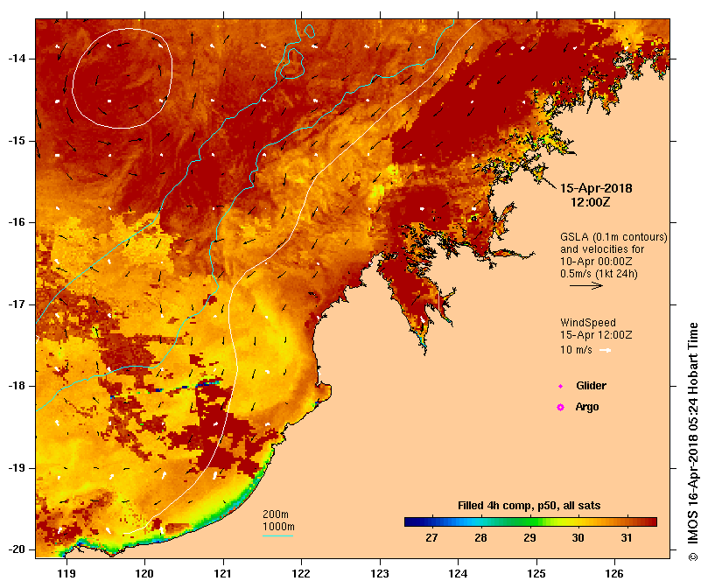The width and height of the screenshot is (708, 588).
Task: Click the "Argo" legend label
Action: [587, 407]
